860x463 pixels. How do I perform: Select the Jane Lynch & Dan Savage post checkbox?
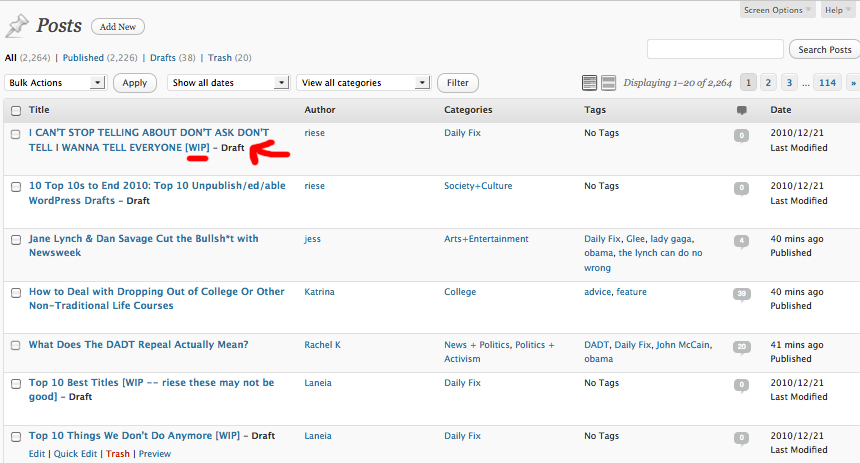point(16,240)
